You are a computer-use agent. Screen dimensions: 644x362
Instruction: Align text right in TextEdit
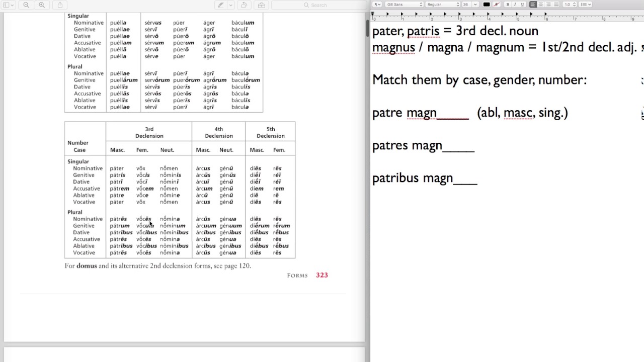[548, 5]
